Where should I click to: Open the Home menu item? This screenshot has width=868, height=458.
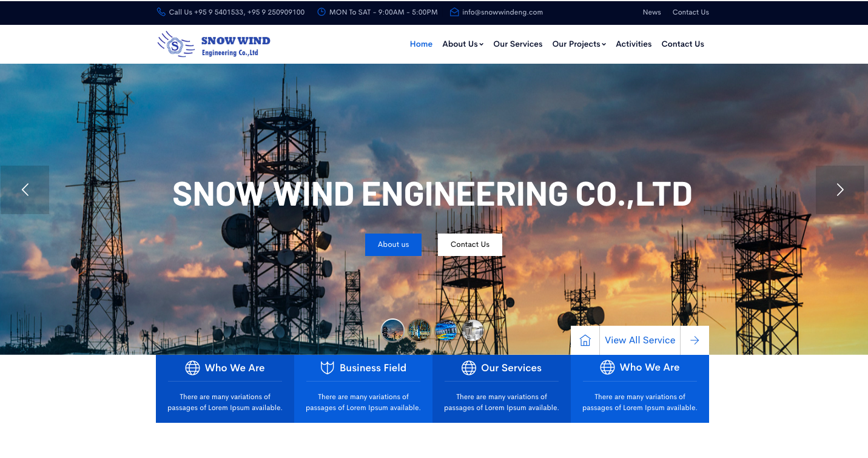(421, 44)
